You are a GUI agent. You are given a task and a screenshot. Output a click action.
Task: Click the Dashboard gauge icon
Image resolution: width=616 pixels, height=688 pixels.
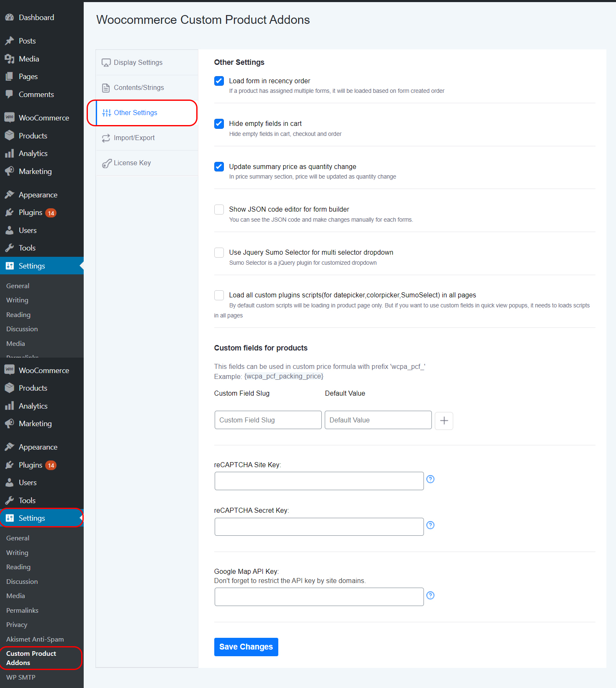pyautogui.click(x=9, y=18)
